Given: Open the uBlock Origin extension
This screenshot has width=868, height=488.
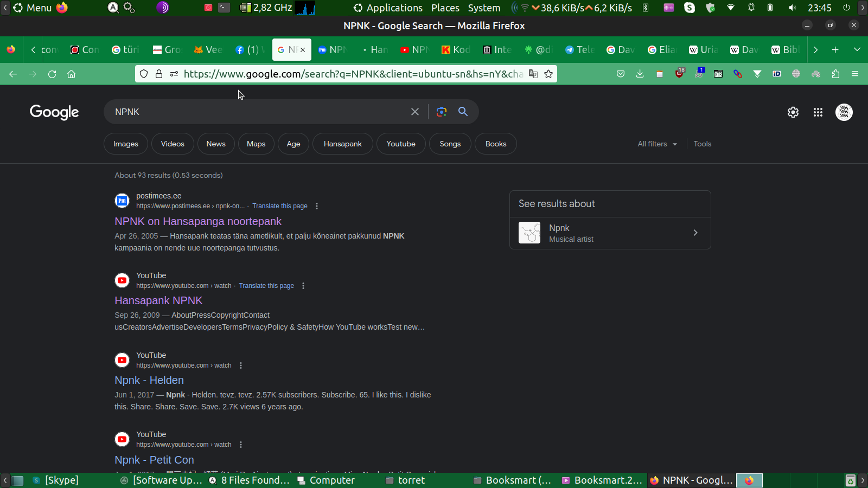Looking at the screenshot, I should pyautogui.click(x=680, y=73).
